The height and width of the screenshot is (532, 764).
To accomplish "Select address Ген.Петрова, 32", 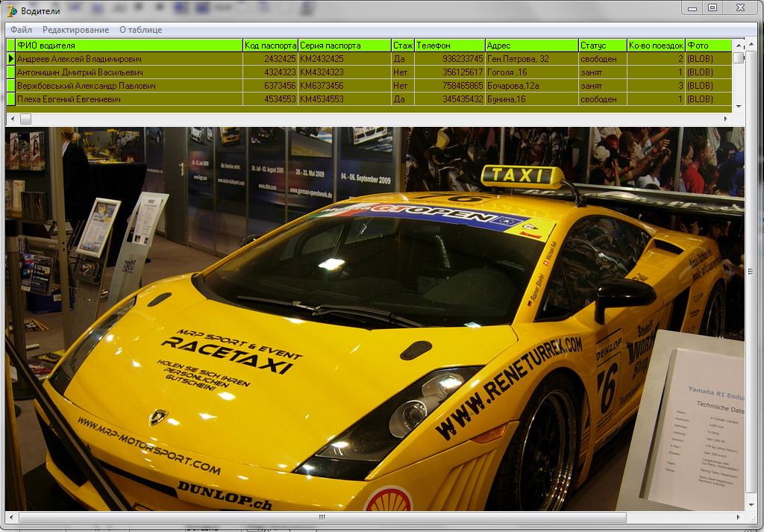I will click(531, 58).
